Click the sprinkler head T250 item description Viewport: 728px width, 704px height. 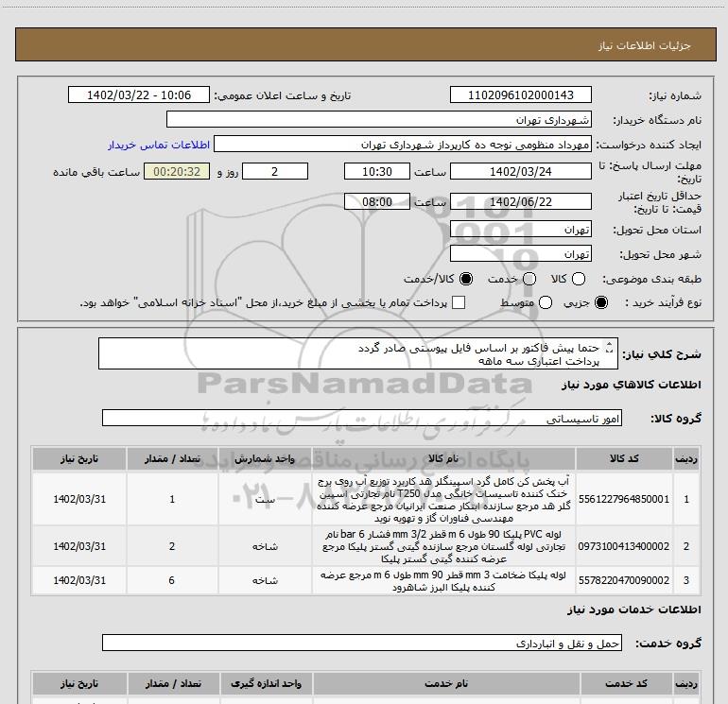pyautogui.click(x=443, y=499)
